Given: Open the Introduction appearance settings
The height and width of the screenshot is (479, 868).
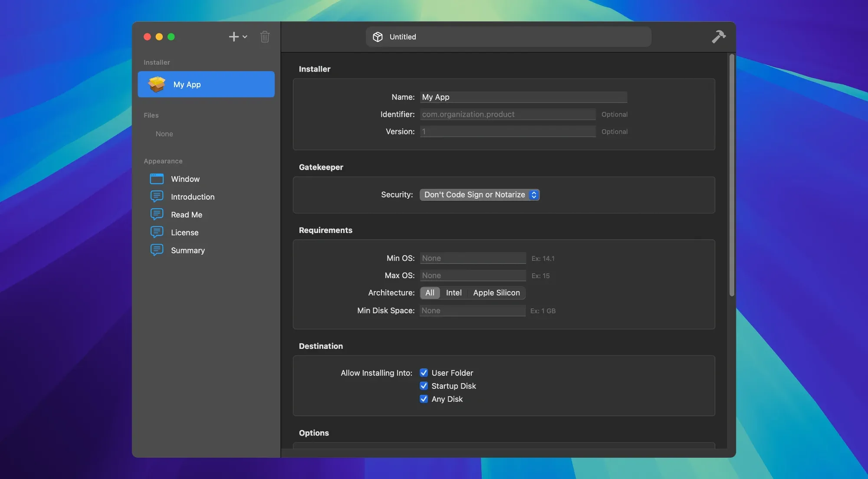Looking at the screenshot, I should point(193,197).
